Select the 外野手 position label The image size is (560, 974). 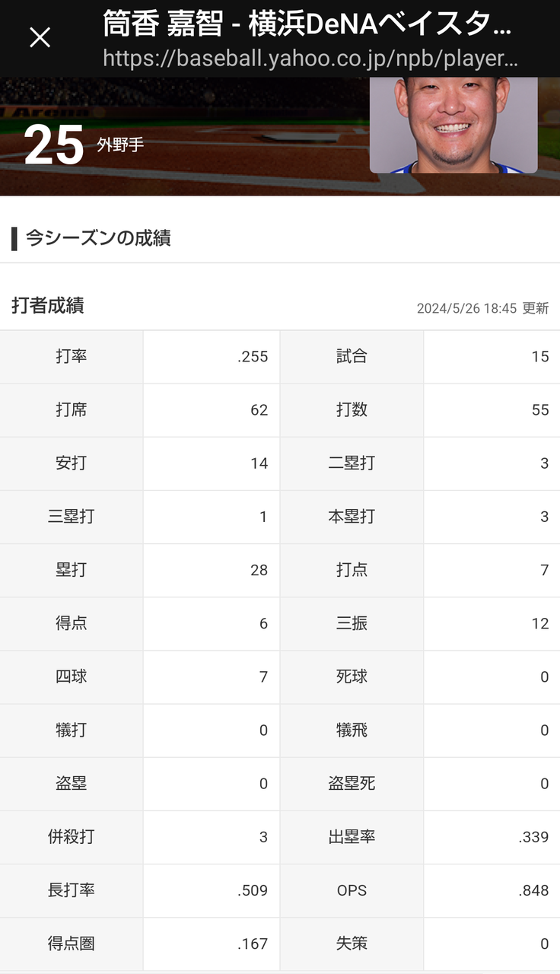click(x=120, y=145)
